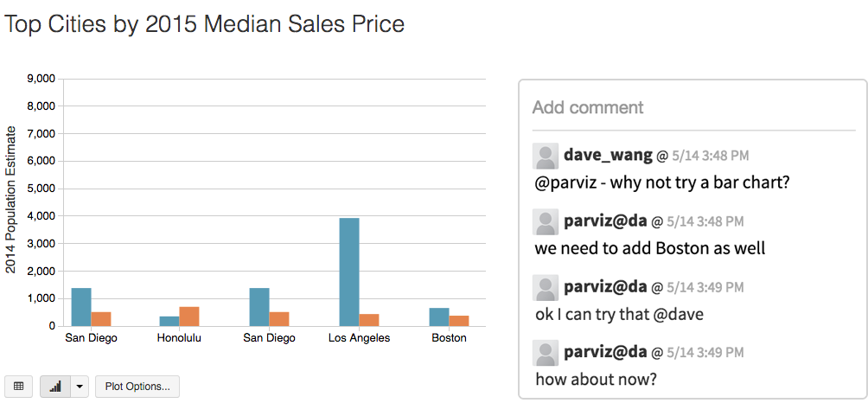Click dave_wang's profile avatar

pyautogui.click(x=546, y=157)
